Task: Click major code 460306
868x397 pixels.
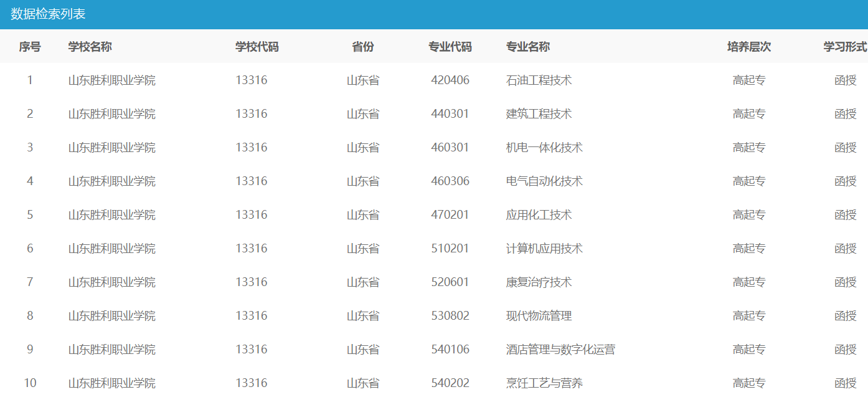Action: tap(450, 181)
